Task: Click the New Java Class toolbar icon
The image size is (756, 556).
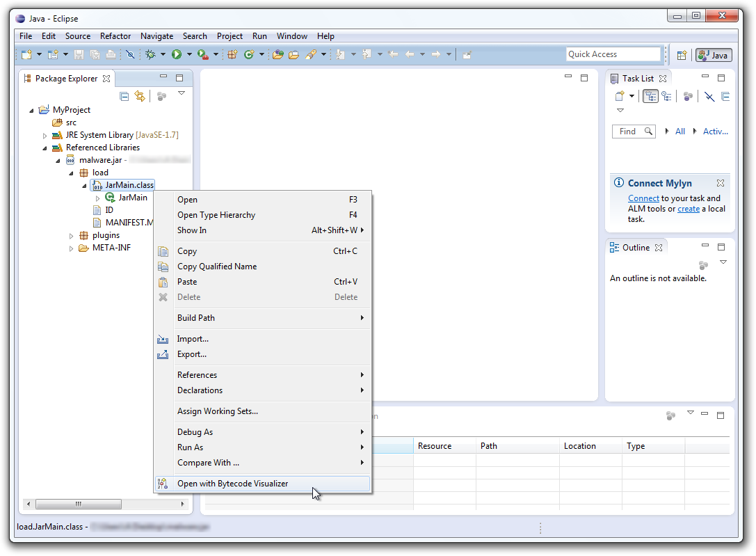Action: [x=249, y=54]
